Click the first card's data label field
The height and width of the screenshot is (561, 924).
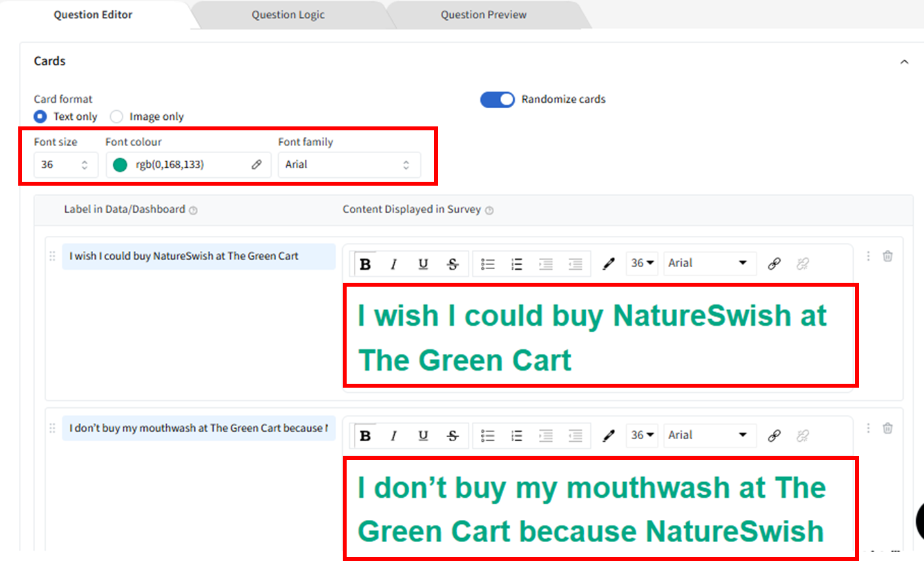click(x=198, y=256)
